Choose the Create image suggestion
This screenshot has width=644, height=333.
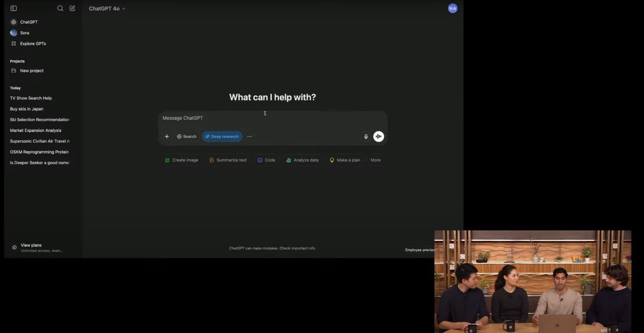182,160
